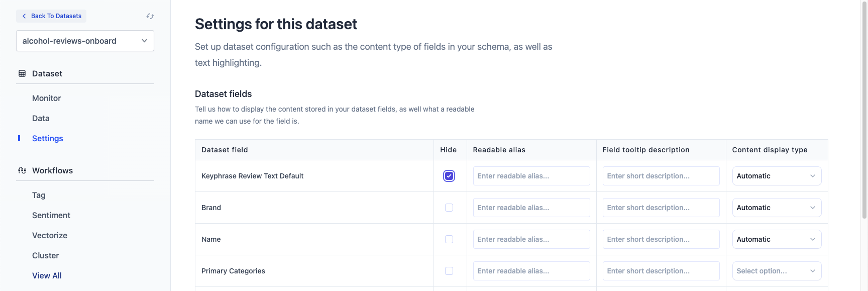Open the alcohol-reviews-onboard dataset dropdown
The width and height of the screenshot is (868, 291).
(85, 41)
